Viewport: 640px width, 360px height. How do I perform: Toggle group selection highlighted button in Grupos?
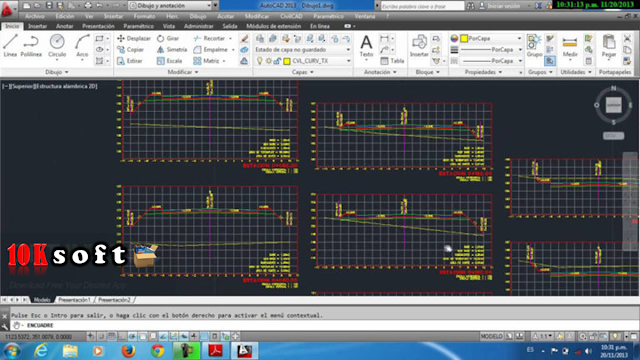pos(550,61)
